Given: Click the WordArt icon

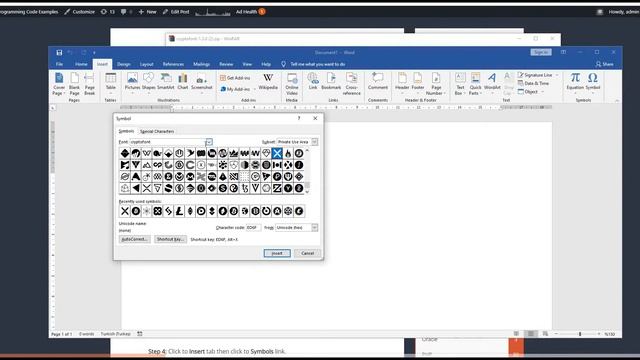Looking at the screenshot, I should tap(492, 78).
